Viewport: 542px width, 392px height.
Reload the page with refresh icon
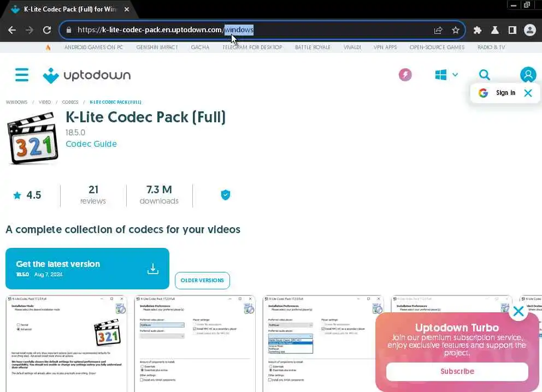click(47, 30)
